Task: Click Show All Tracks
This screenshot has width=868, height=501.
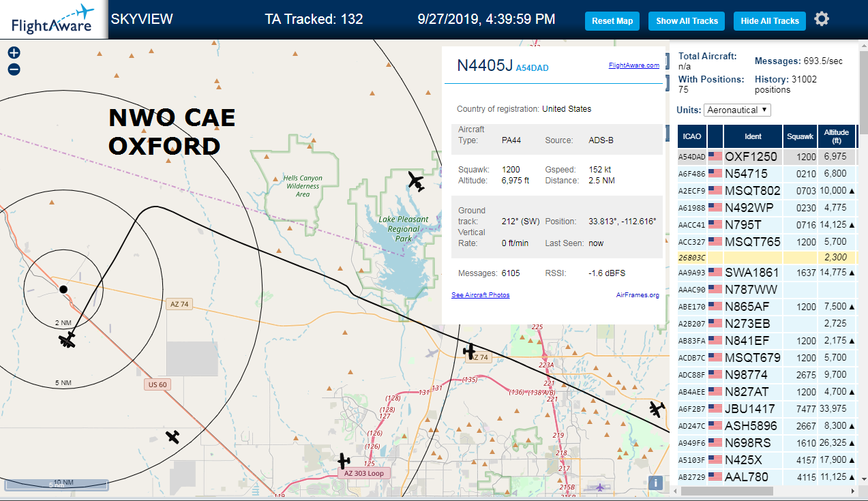Action: tap(687, 21)
